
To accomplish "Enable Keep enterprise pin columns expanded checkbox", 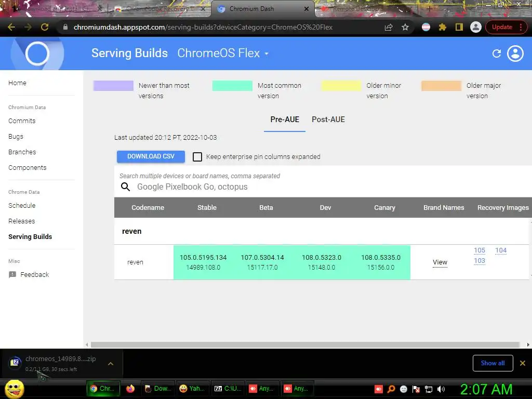I will click(x=197, y=157).
